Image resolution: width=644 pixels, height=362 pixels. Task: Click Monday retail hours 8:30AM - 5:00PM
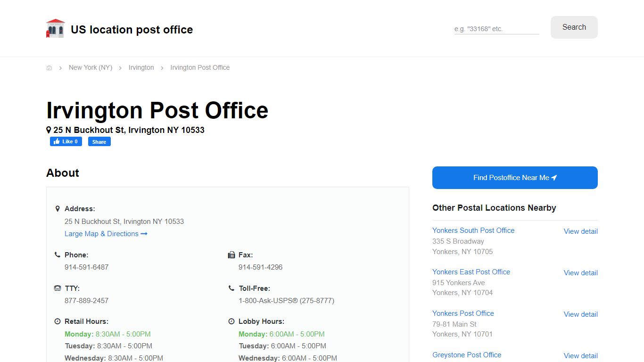coord(107,334)
